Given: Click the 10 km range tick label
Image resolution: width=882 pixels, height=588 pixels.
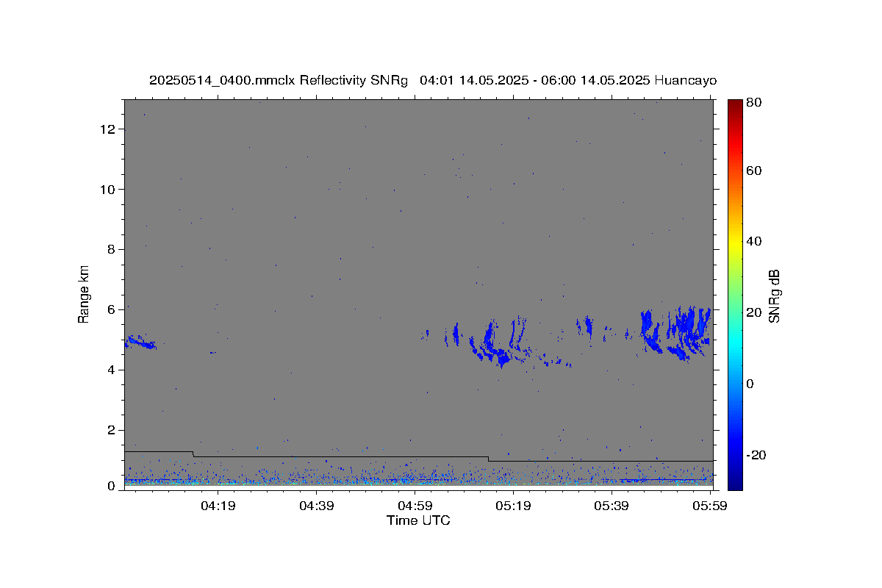Looking at the screenshot, I should 109,190.
